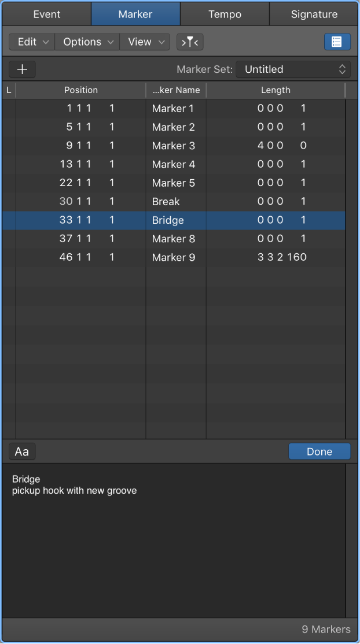This screenshot has width=360, height=644.
Task: Click the Position column header
Action: (x=81, y=90)
